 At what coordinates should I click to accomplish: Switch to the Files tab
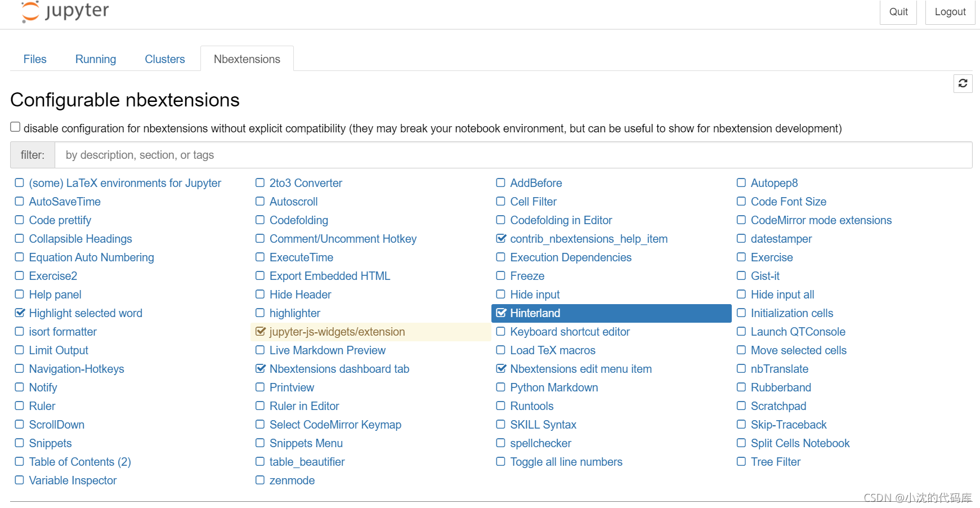[35, 59]
